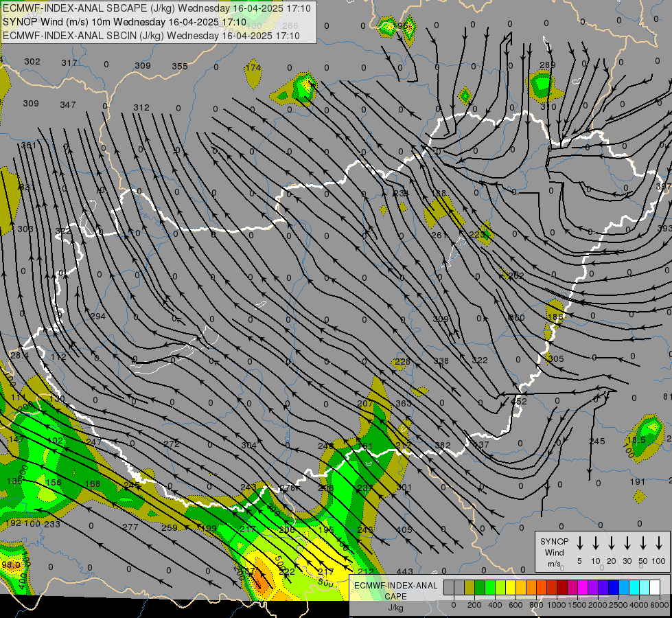Image resolution: width=672 pixels, height=618 pixels.
Task: Select the map value 363
Action: [x=404, y=403]
